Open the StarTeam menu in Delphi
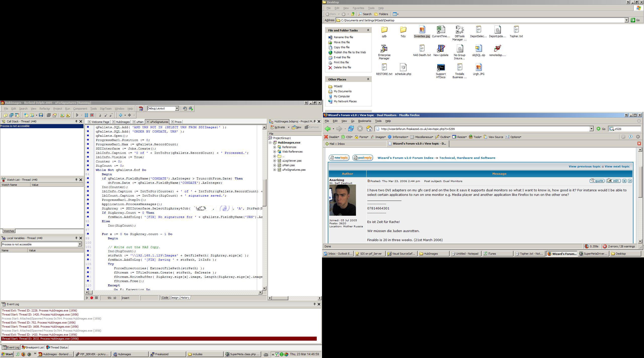This screenshot has width=644, height=358. (x=106, y=109)
